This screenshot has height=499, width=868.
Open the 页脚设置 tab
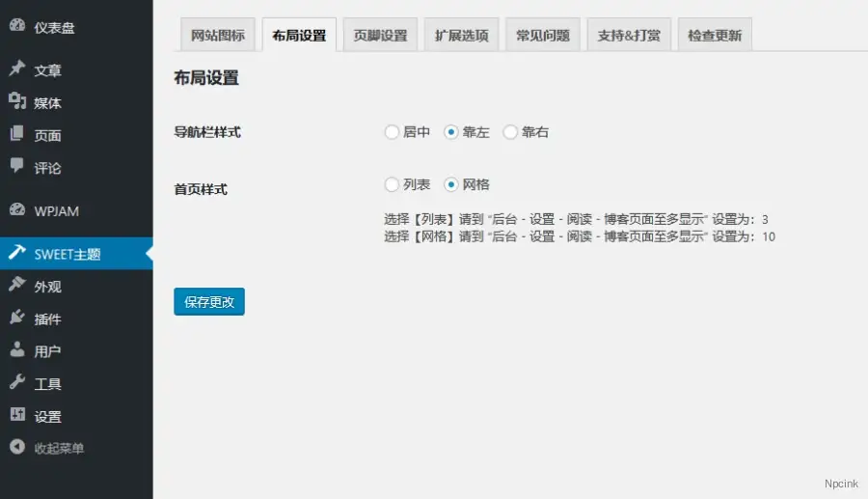click(x=380, y=36)
